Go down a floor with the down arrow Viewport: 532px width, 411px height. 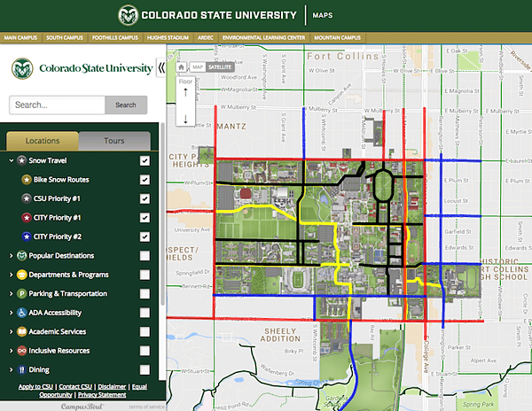point(185,119)
